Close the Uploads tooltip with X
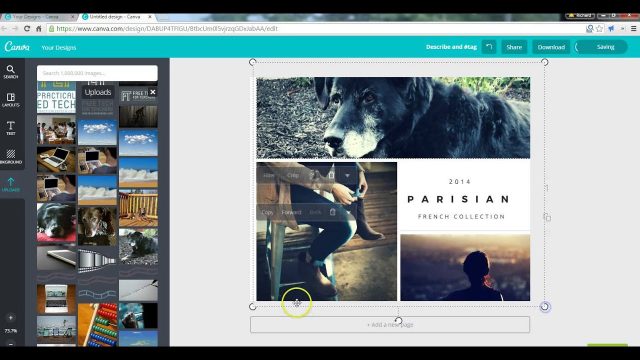640x360 pixels. pyautogui.click(x=153, y=92)
